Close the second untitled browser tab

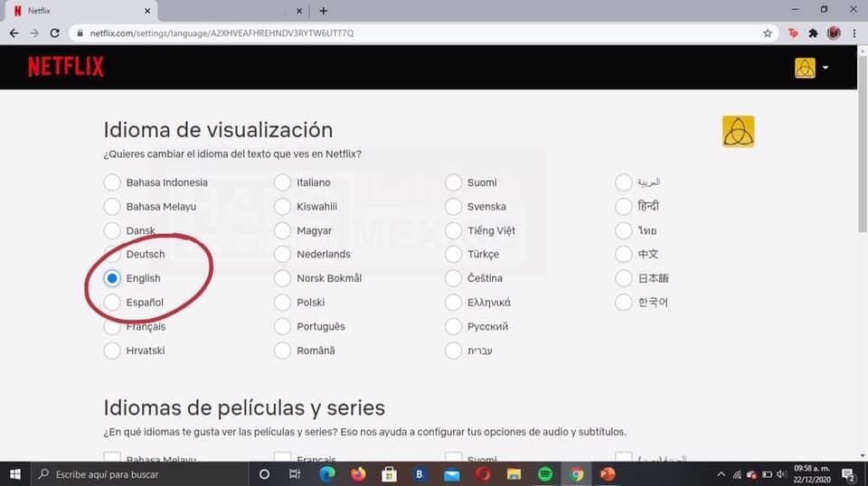[299, 11]
